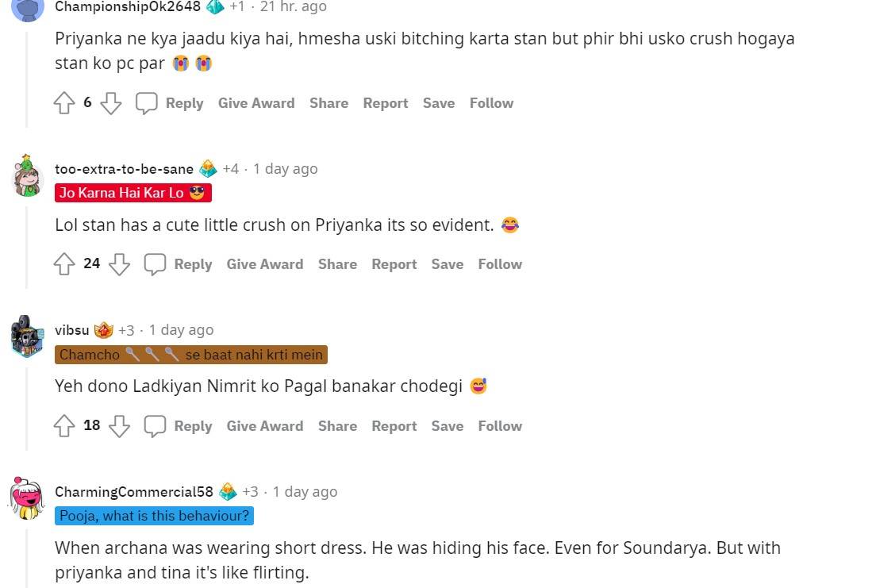Downvote too-extra-to-be-sane's comment
The width and height of the screenshot is (876, 588).
pos(119,263)
